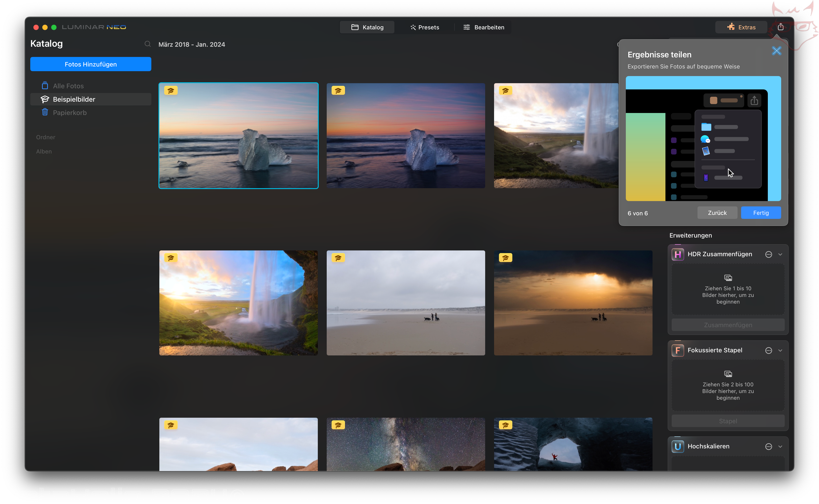Open the Extras menu button

741,27
